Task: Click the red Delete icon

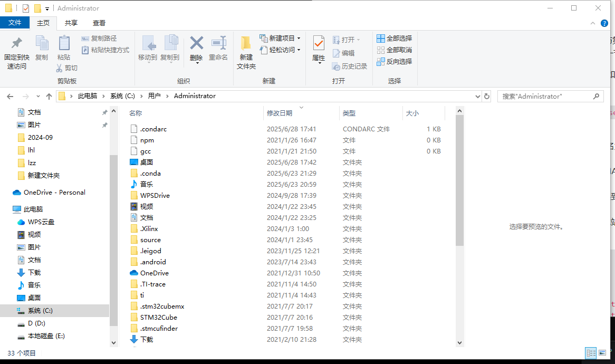Action: tap(197, 49)
